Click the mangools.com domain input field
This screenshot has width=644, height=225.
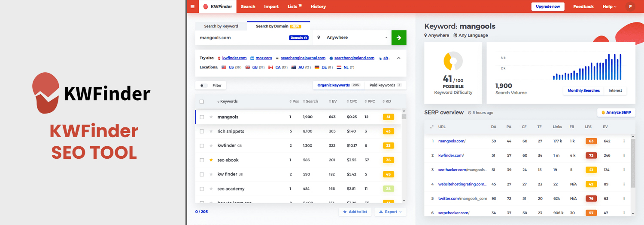[253, 37]
